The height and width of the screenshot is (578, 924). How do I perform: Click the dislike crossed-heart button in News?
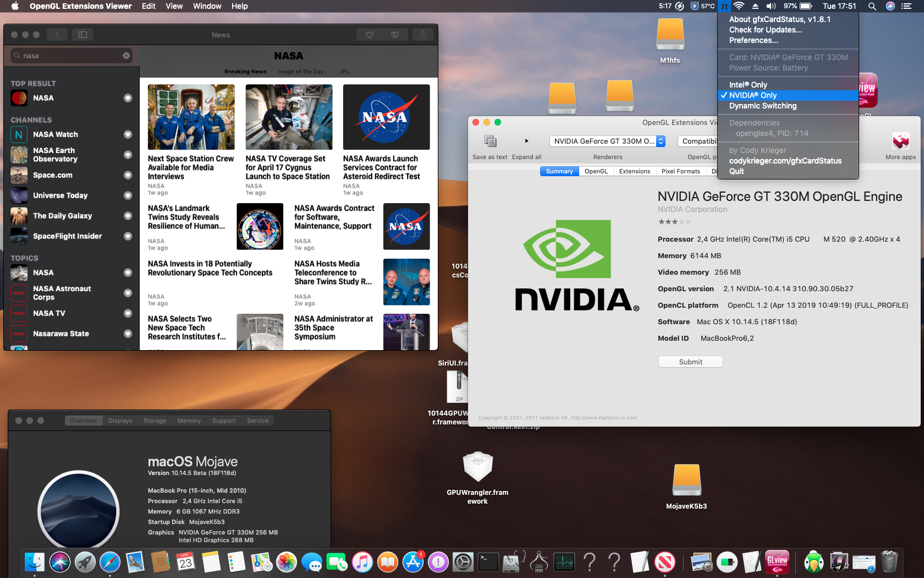point(395,35)
